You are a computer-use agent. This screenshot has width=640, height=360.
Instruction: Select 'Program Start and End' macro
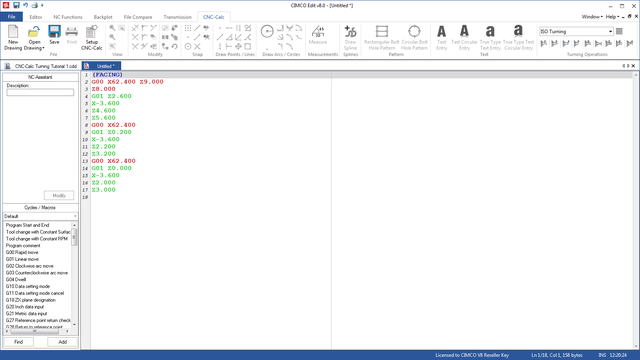point(27,225)
